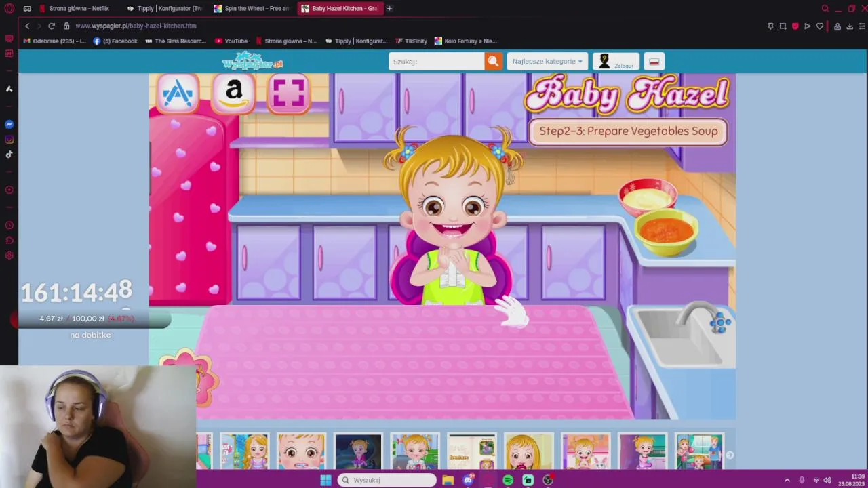The height and width of the screenshot is (488, 868).
Task: Open the clock showing 11:39
Action: pyautogui.click(x=852, y=480)
